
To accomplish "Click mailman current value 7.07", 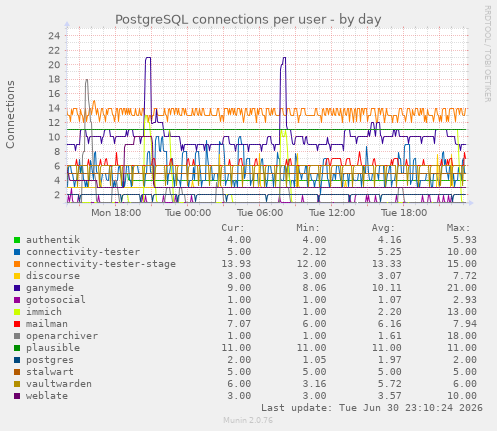I will (239, 324).
